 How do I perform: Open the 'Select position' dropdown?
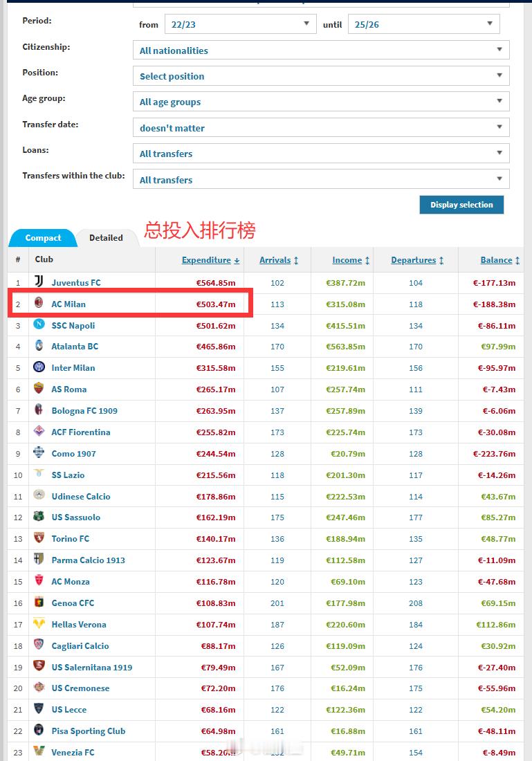pyautogui.click(x=321, y=75)
